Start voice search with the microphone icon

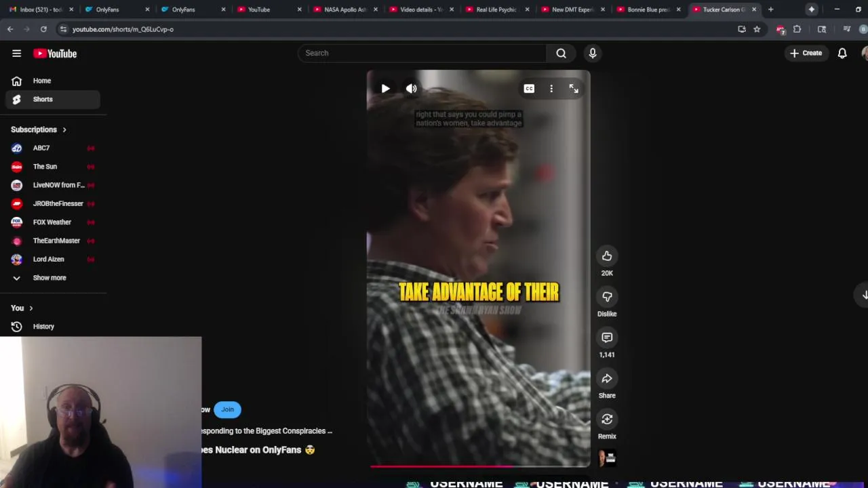point(593,53)
